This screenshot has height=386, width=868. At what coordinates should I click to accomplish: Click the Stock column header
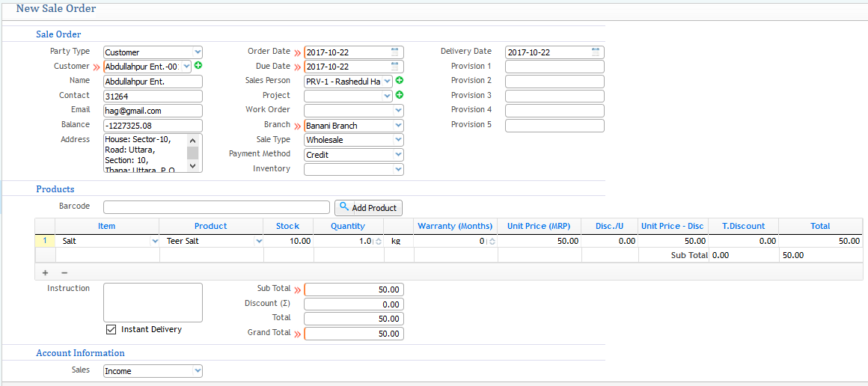coord(288,226)
